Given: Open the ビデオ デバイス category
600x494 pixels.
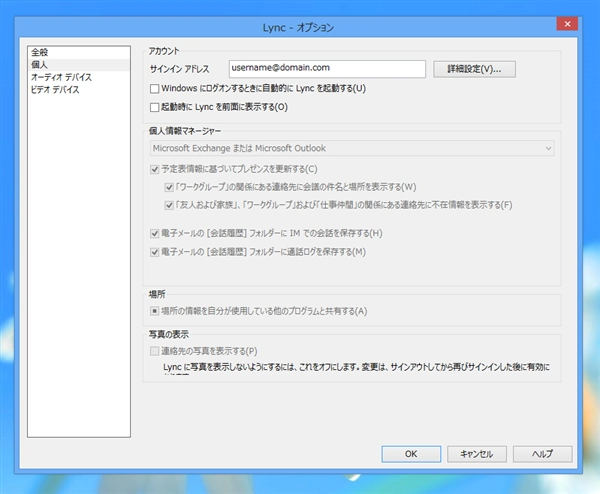Looking at the screenshot, I should click(78, 90).
